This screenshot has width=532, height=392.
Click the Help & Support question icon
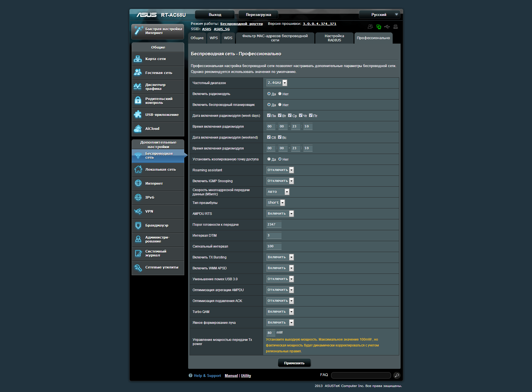coord(190,376)
